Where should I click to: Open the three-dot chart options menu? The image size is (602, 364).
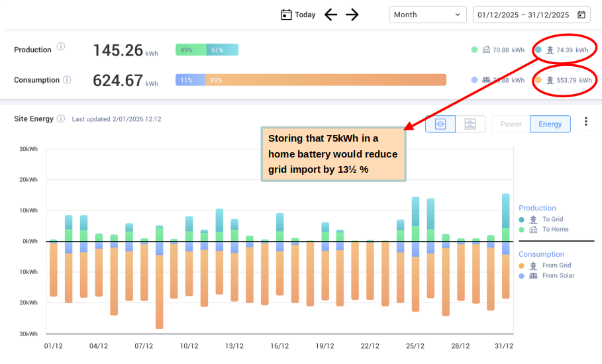(x=585, y=122)
